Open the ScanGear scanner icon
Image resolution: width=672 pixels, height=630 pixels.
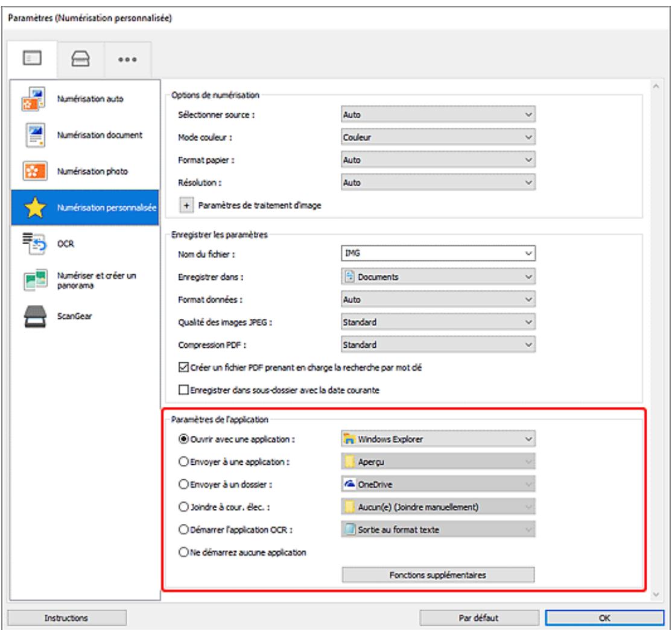35,317
